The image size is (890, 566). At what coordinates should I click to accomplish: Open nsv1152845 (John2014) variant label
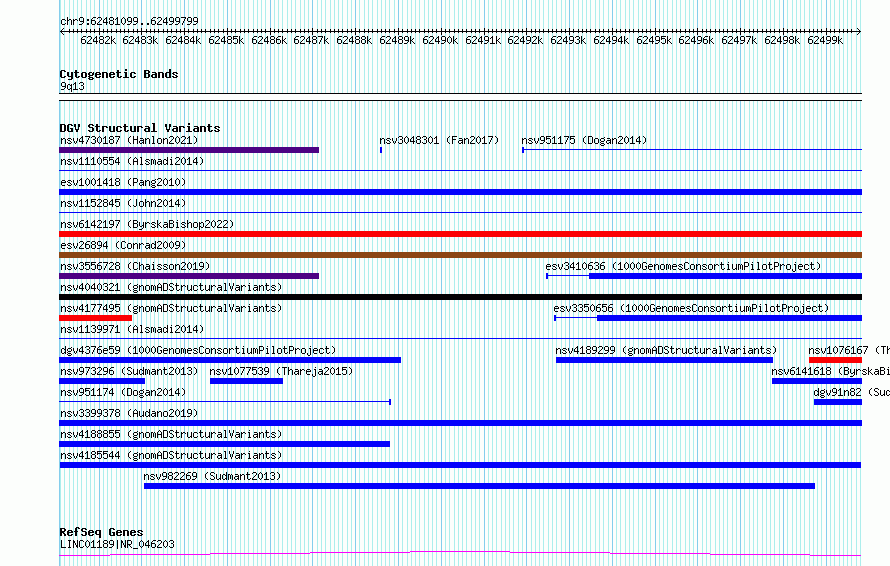(x=123, y=203)
